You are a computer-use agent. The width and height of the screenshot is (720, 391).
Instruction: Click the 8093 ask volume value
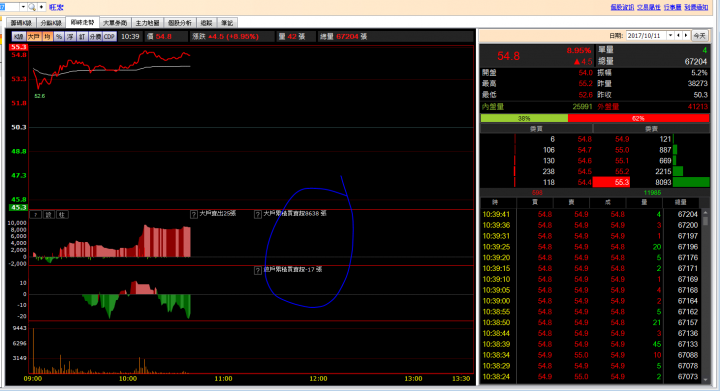(663, 182)
